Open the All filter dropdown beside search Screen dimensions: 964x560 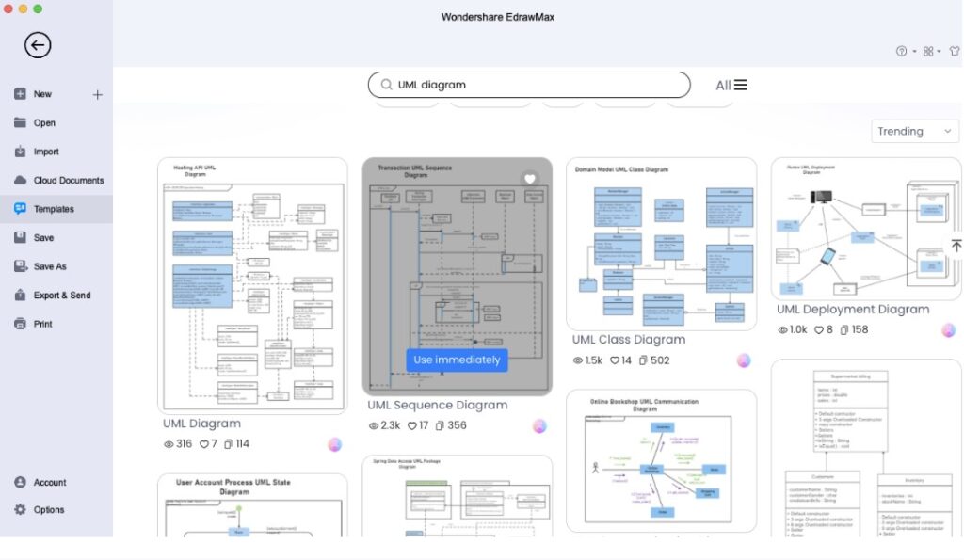(x=731, y=85)
